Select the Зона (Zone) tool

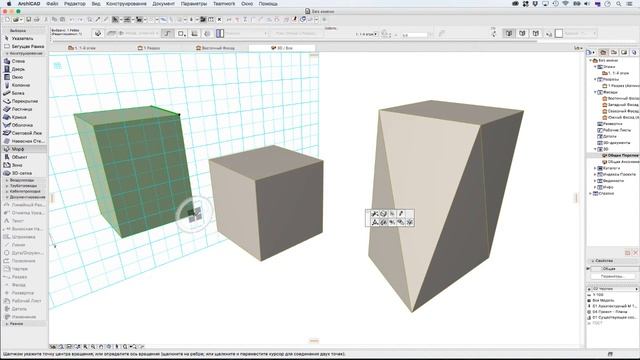click(24, 165)
